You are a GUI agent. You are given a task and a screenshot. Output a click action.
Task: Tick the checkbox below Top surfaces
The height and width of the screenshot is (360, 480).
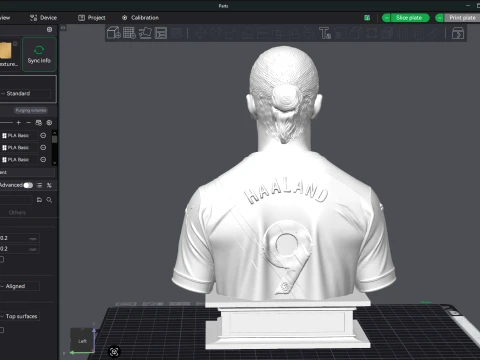click(x=2, y=330)
